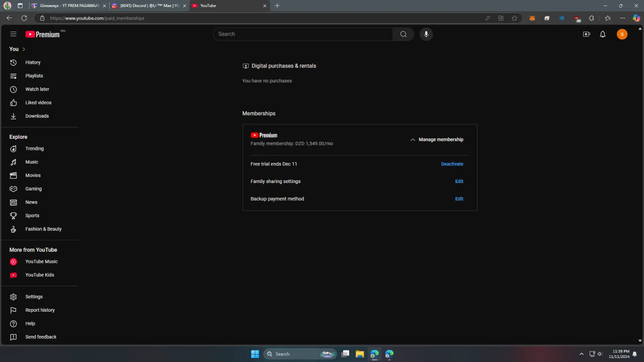Collapse the Manage membership section
The image size is (644, 362).
tap(437, 140)
